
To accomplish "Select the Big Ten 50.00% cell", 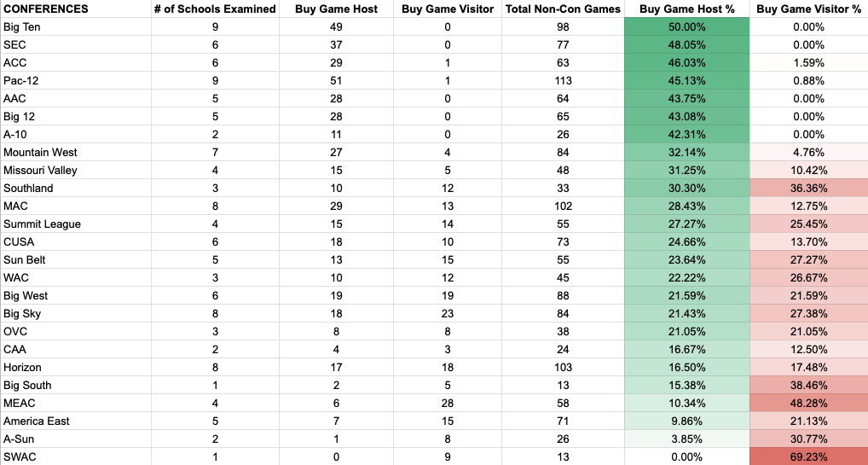I will (x=687, y=27).
